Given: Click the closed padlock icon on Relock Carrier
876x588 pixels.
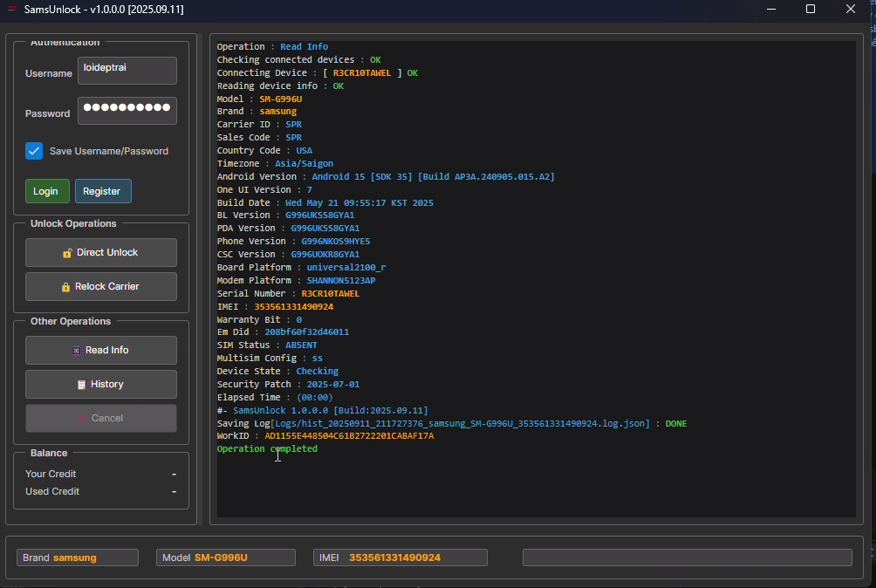Looking at the screenshot, I should click(66, 287).
